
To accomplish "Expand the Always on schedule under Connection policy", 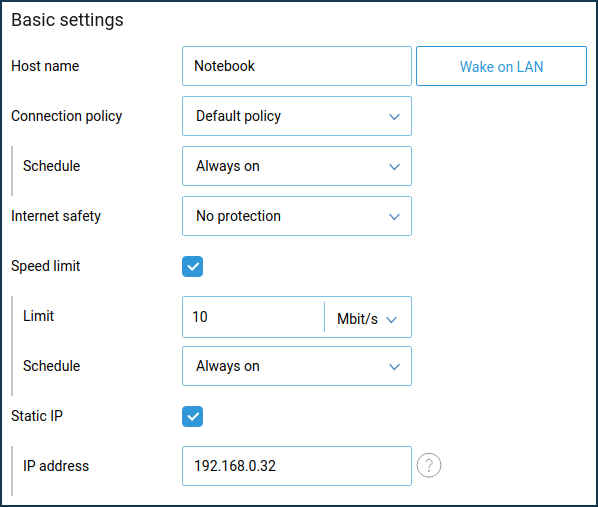I will (x=297, y=166).
